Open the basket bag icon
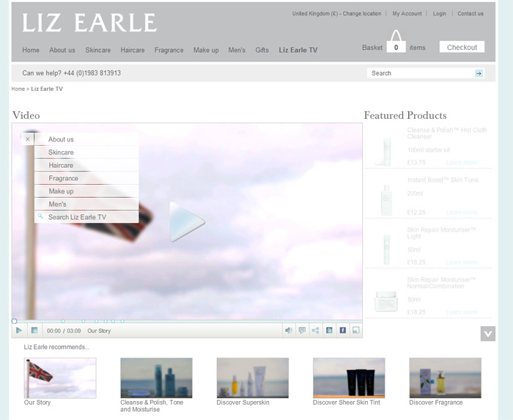The width and height of the screenshot is (513, 420). point(396,41)
